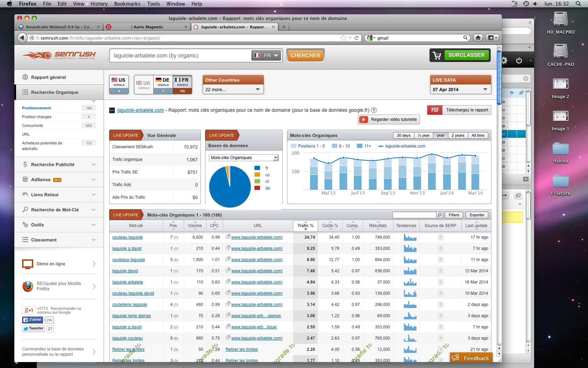Switch to the Roundcube Webmail tab

tap(59, 27)
